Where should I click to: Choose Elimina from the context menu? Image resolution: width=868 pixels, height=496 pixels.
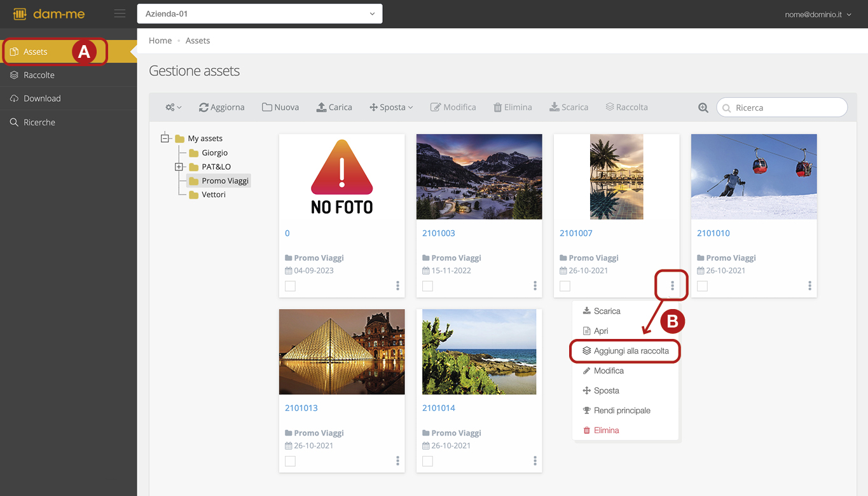(626, 431)
